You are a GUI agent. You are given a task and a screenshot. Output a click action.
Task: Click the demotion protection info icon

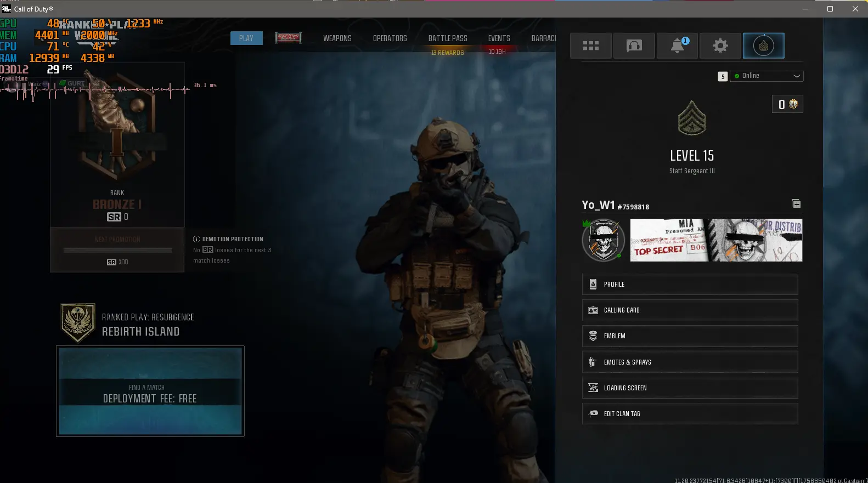pos(196,239)
